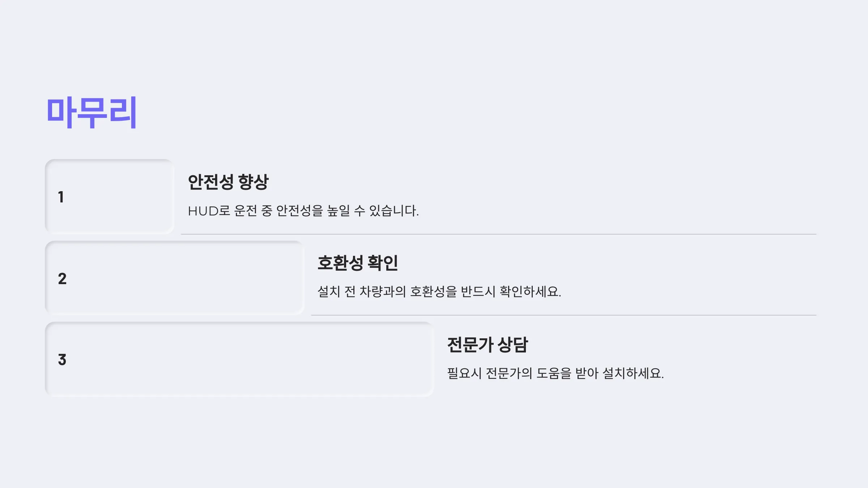Click the 설치 전 차량과의 호환성 description text
Image resolution: width=868 pixels, height=488 pixels.
click(x=439, y=291)
